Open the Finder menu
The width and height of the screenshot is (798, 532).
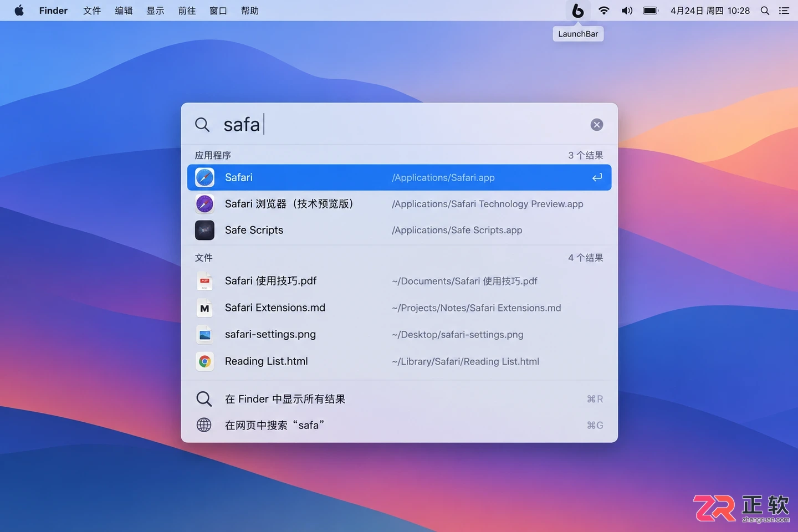pyautogui.click(x=53, y=11)
